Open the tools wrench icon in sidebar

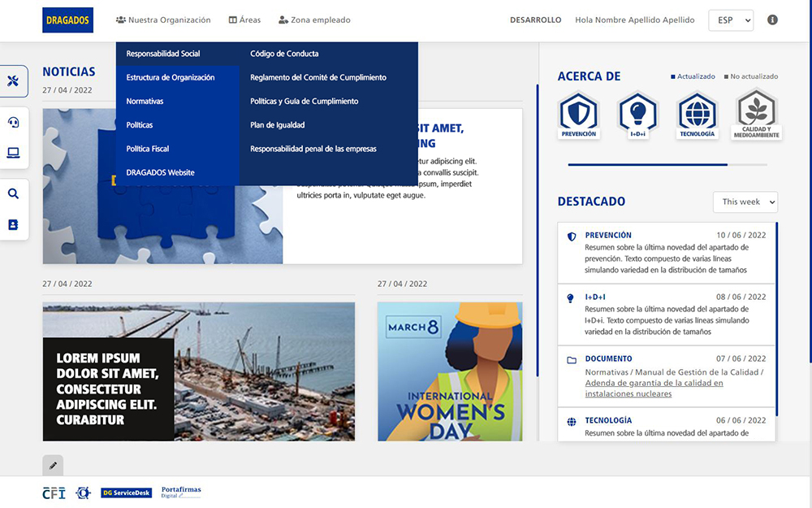tap(13, 80)
